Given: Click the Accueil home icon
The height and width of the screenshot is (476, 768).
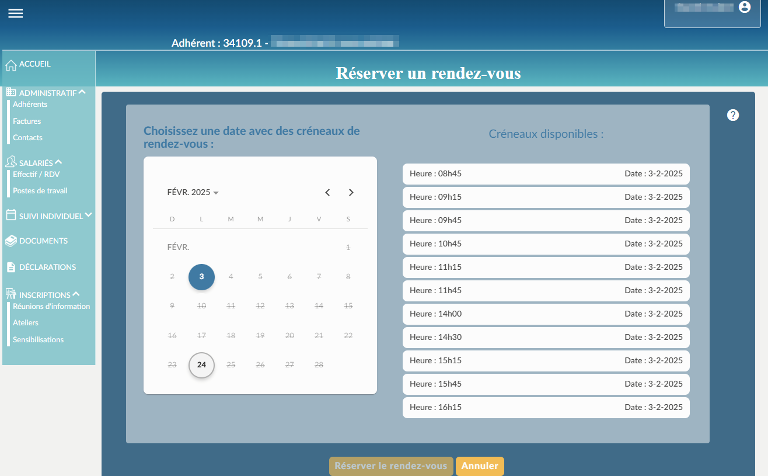Looking at the screenshot, I should point(11,65).
